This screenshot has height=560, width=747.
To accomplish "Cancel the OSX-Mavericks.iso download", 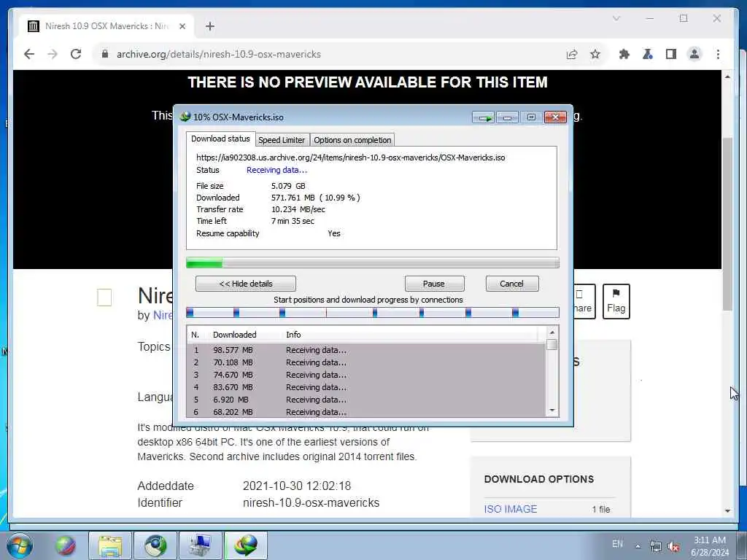I will (512, 284).
